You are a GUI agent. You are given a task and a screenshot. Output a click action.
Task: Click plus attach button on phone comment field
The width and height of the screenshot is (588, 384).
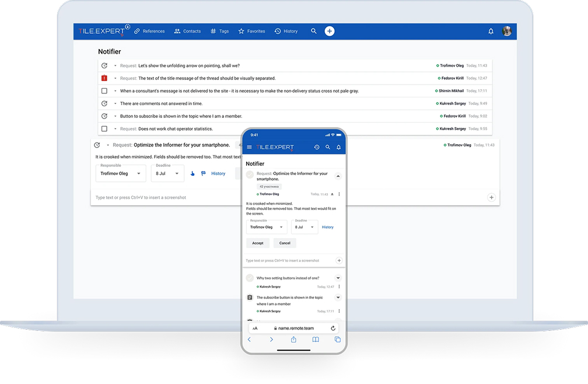338,260
